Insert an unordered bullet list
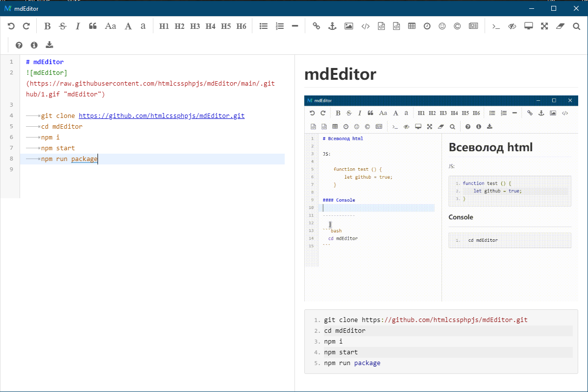This screenshot has width=588, height=392. pyautogui.click(x=264, y=26)
